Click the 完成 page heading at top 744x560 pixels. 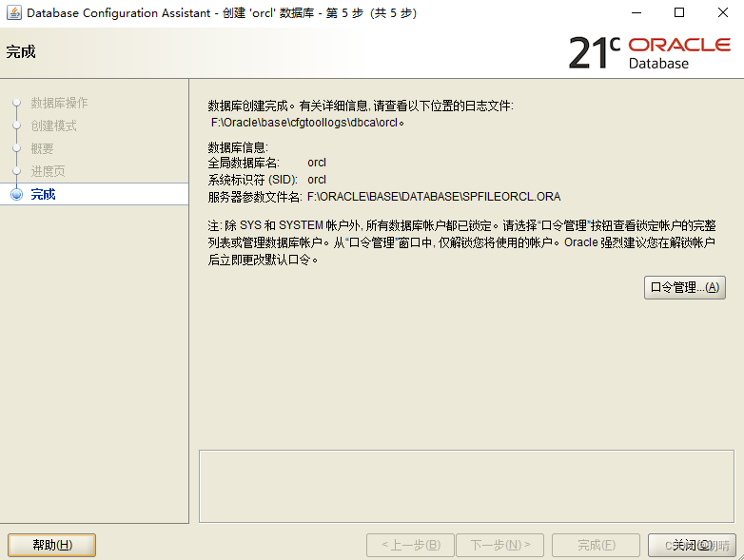pos(21,51)
